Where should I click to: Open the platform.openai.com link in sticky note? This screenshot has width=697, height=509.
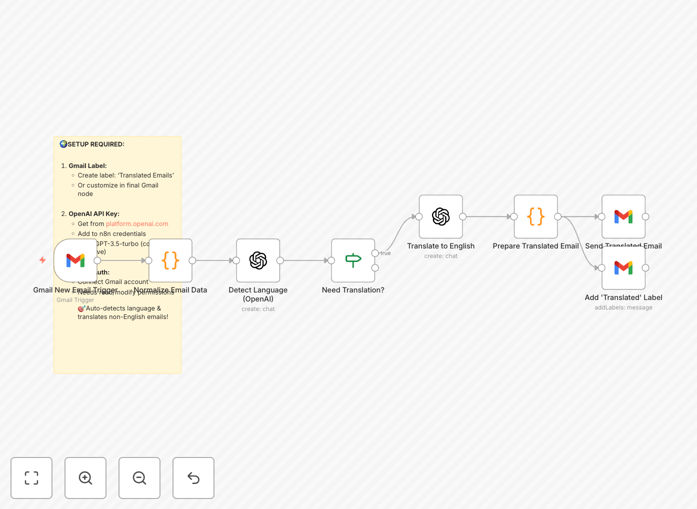(x=137, y=224)
